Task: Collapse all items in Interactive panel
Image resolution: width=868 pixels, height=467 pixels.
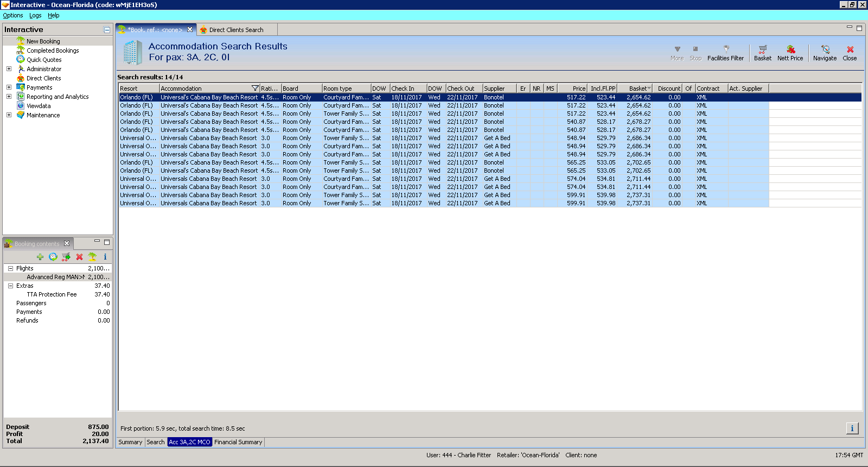Action: tap(107, 30)
